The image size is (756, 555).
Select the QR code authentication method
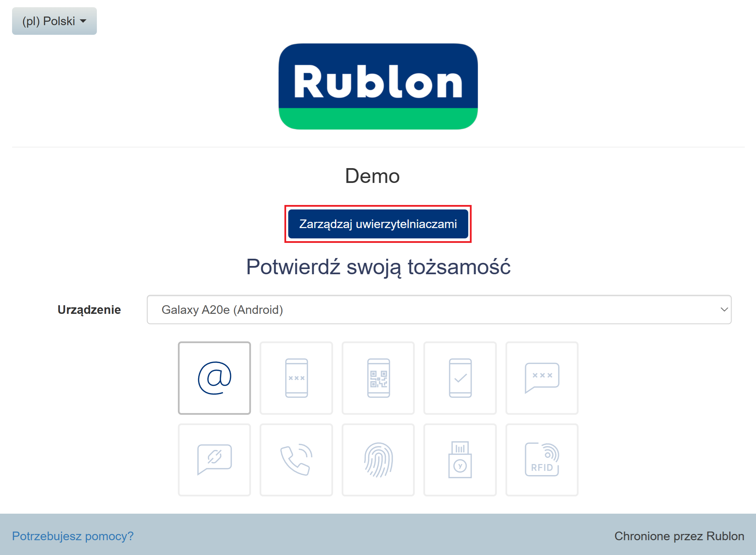click(378, 378)
